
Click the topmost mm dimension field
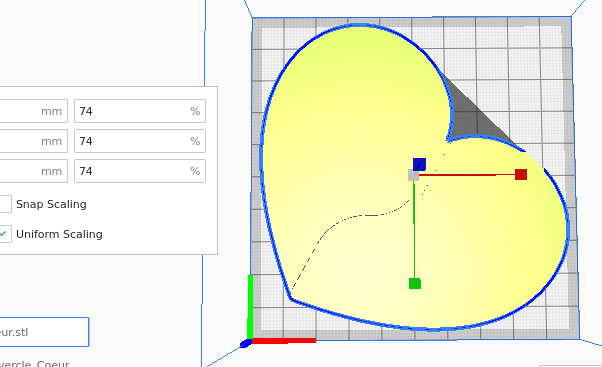click(x=34, y=111)
